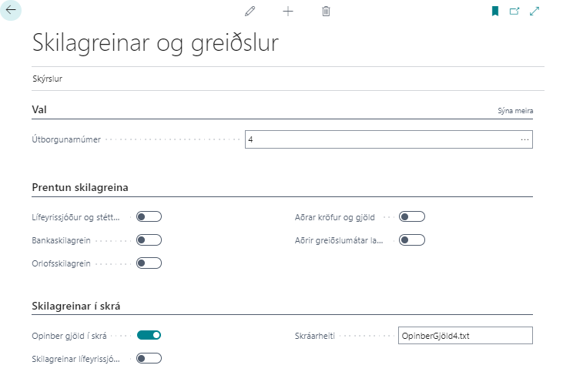Disable Opinber gjöld í skrá toggle
Image resolution: width=563 pixels, height=392 pixels.
coord(149,335)
